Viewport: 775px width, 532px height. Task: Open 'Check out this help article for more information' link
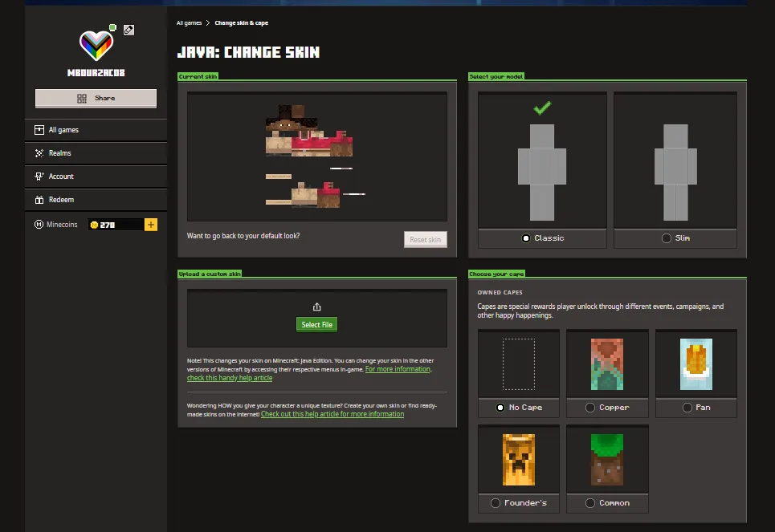(332, 414)
